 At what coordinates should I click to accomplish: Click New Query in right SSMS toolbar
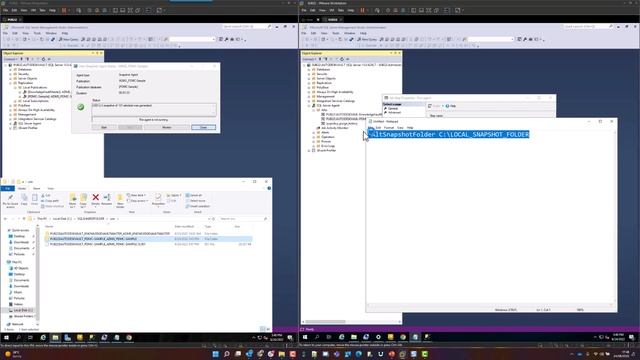367,40
